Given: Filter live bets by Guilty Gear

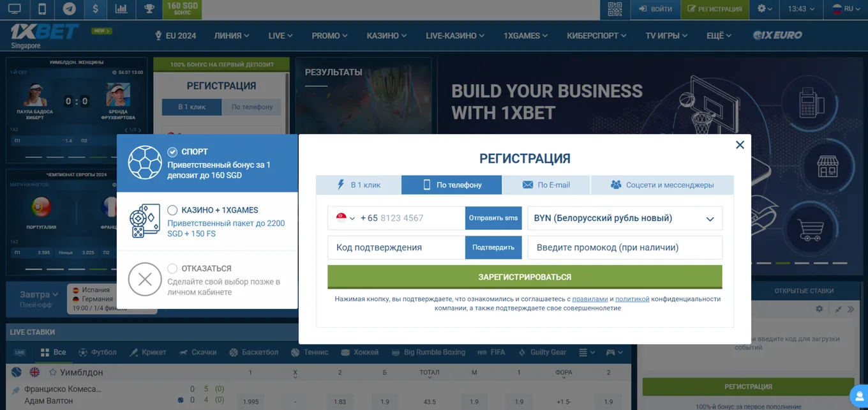Looking at the screenshot, I should 542,352.
